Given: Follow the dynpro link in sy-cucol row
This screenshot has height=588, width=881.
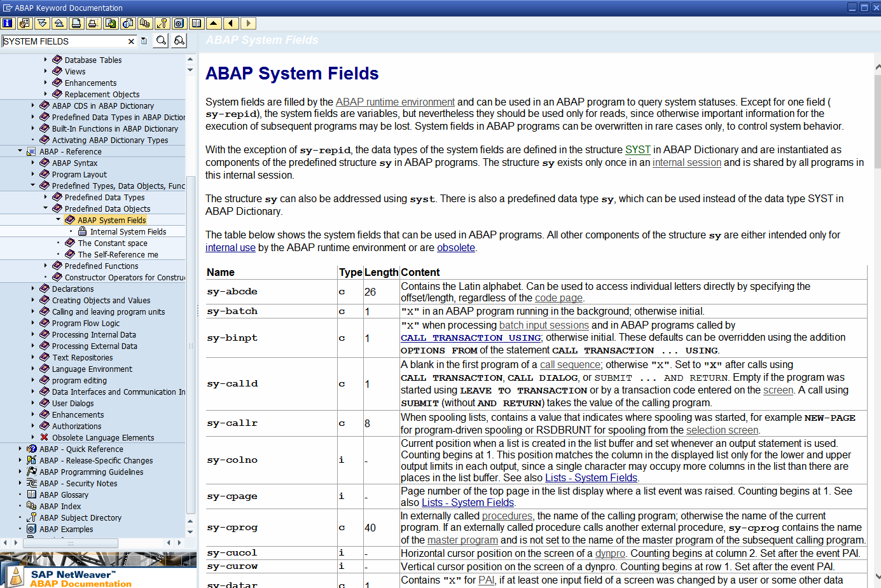Looking at the screenshot, I should (x=610, y=553).
